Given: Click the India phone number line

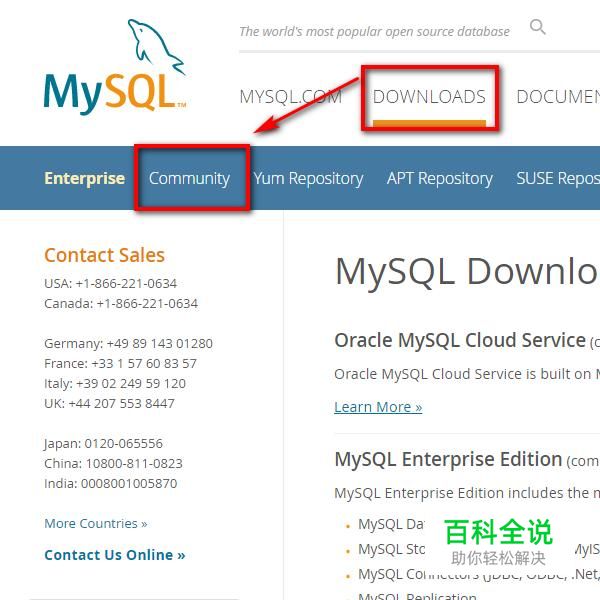Looking at the screenshot, I should point(111,483).
